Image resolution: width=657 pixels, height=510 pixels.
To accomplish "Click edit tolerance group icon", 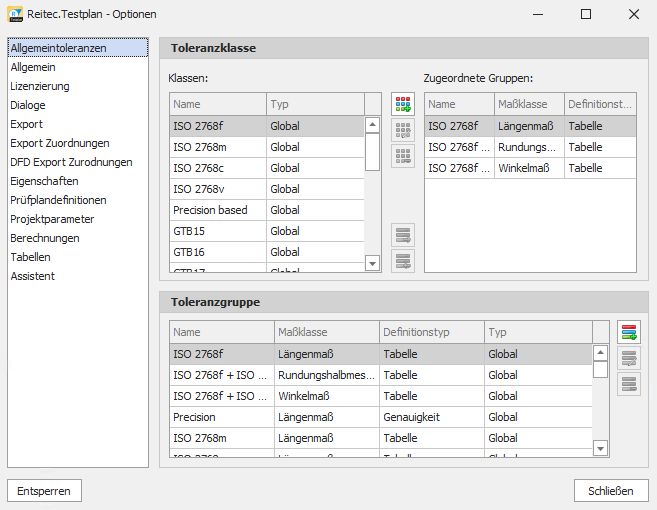I will pos(629,358).
